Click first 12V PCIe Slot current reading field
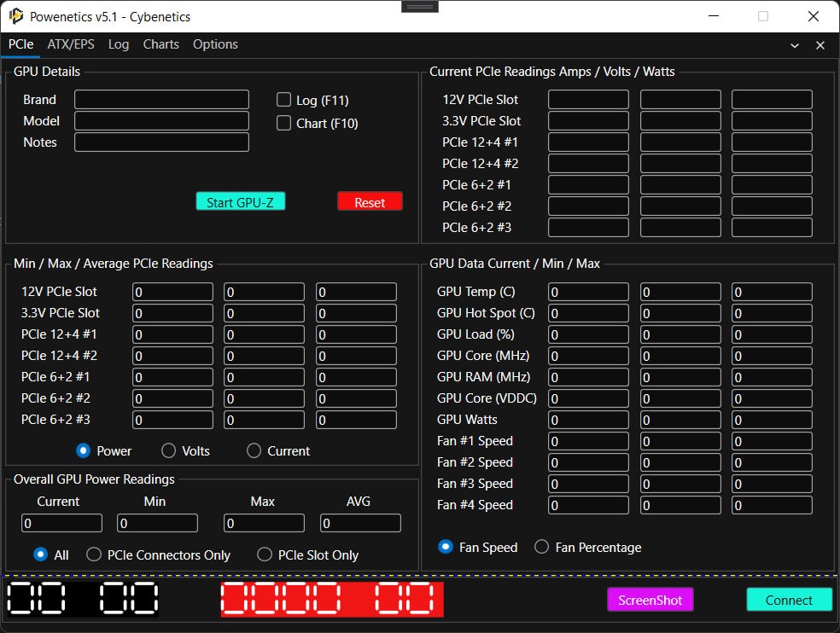The width and height of the screenshot is (840, 633). pyautogui.click(x=588, y=100)
